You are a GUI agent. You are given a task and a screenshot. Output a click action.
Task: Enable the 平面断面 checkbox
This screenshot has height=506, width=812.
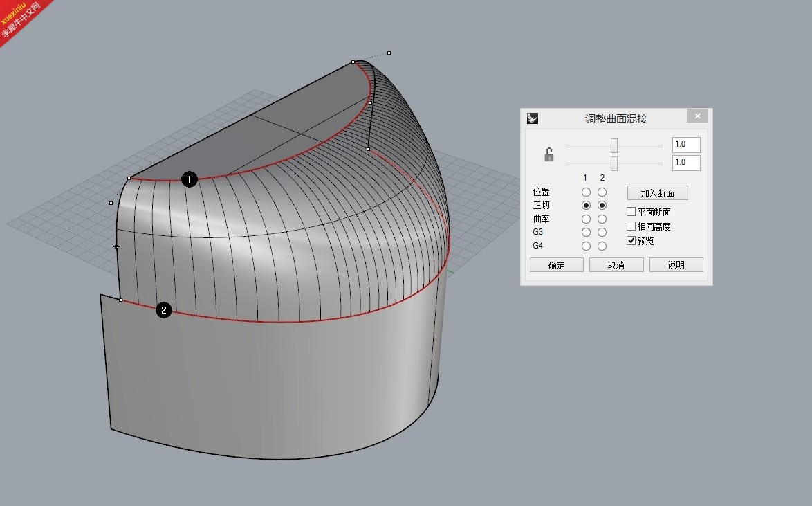[x=631, y=212]
